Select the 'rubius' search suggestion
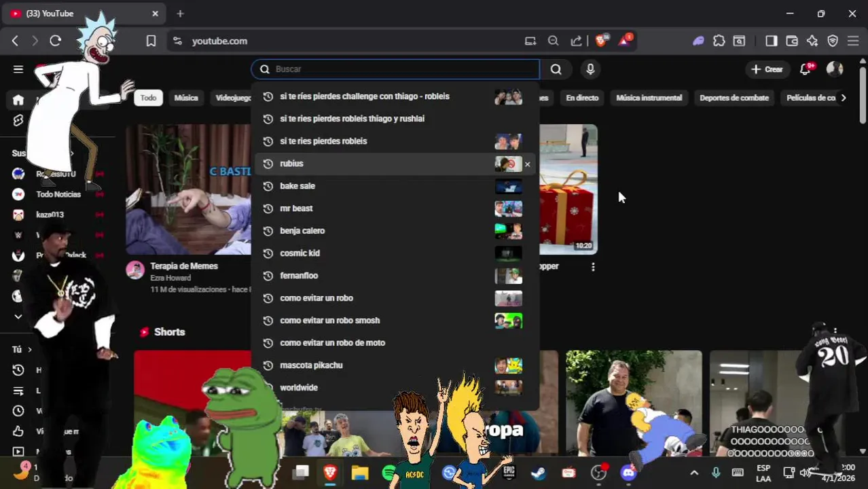868x489 pixels. coord(396,164)
